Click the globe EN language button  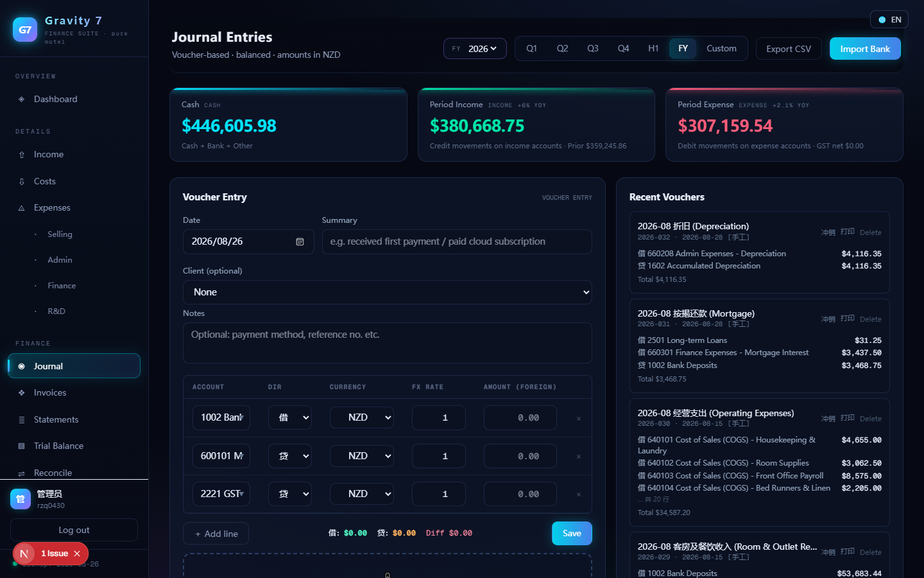[x=889, y=20]
